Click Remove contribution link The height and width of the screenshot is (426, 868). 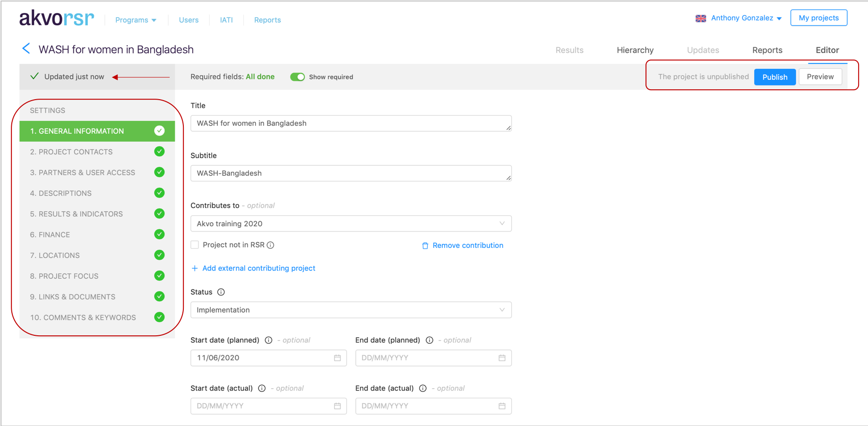click(x=463, y=246)
